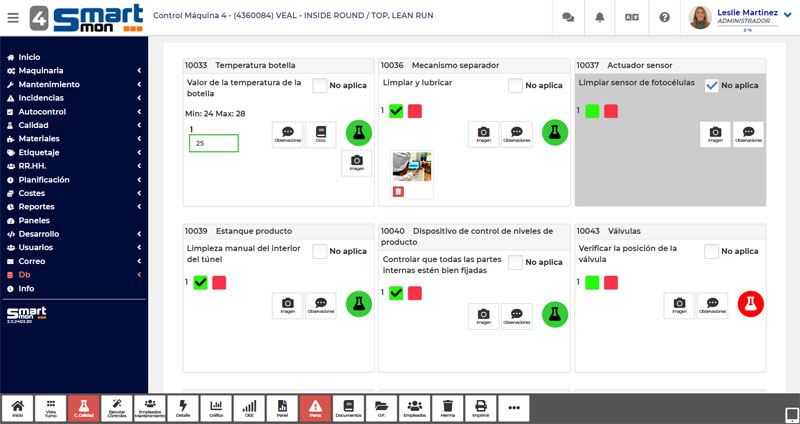Open the notifications bell

point(600,17)
